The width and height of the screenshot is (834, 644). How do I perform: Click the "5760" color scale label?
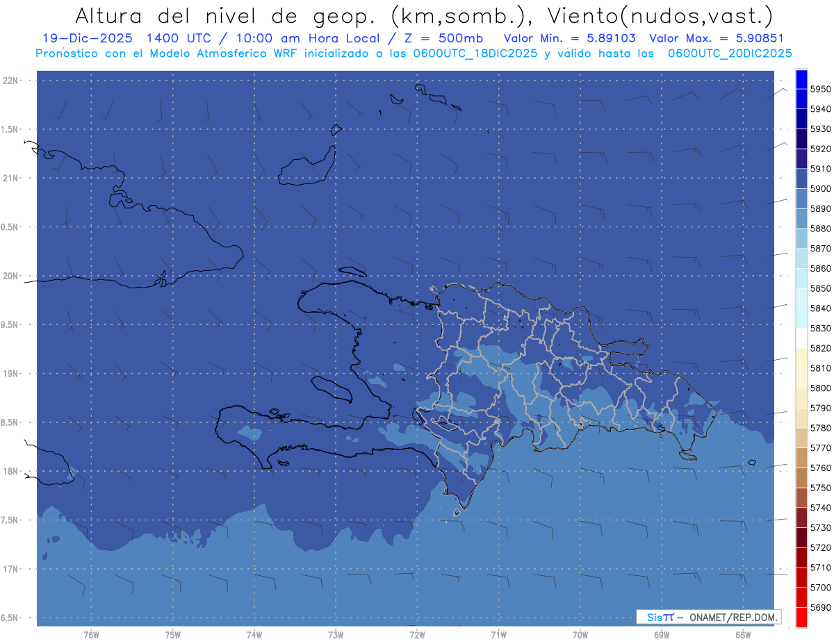click(x=820, y=468)
